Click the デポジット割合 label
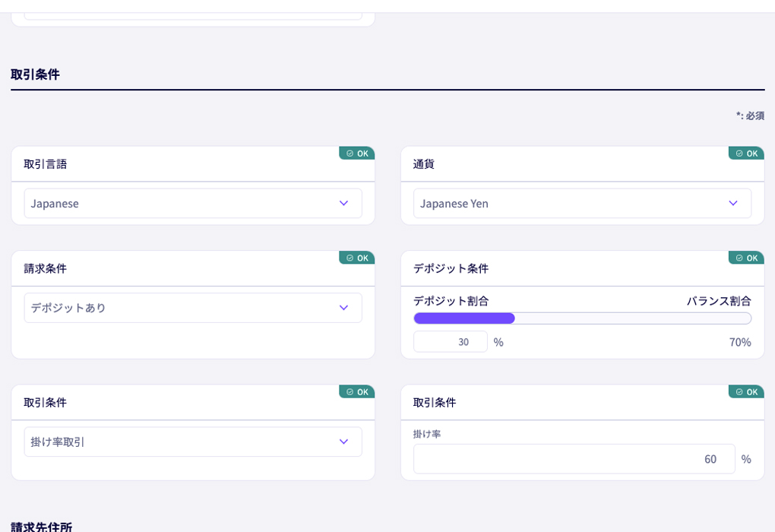The image size is (775, 532). tap(451, 301)
